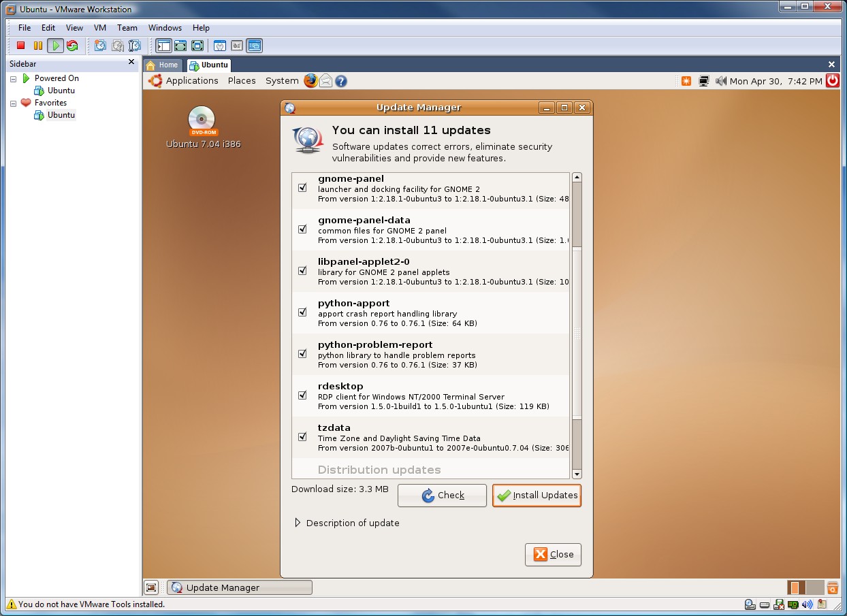847x616 pixels.
Task: Open the Places menu in Ubuntu panel
Action: 242,80
